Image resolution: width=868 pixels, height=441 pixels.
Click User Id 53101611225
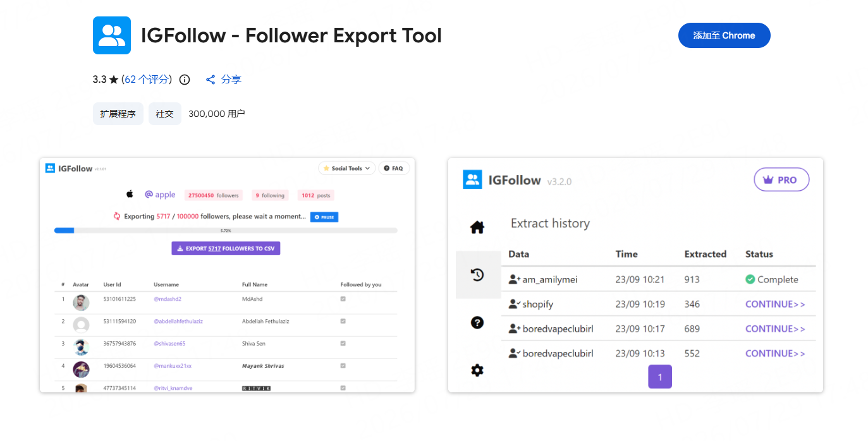point(119,299)
